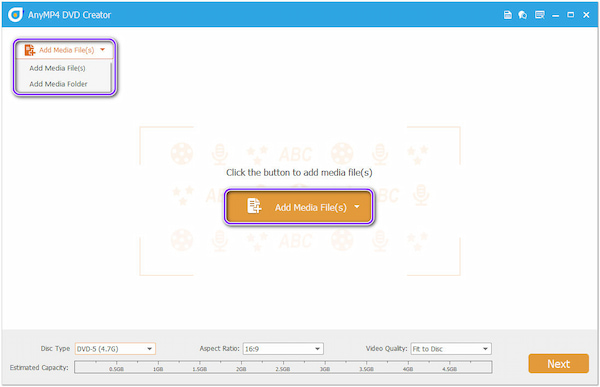Click the document icon on orange center button
600x387 pixels.
pyautogui.click(x=254, y=206)
